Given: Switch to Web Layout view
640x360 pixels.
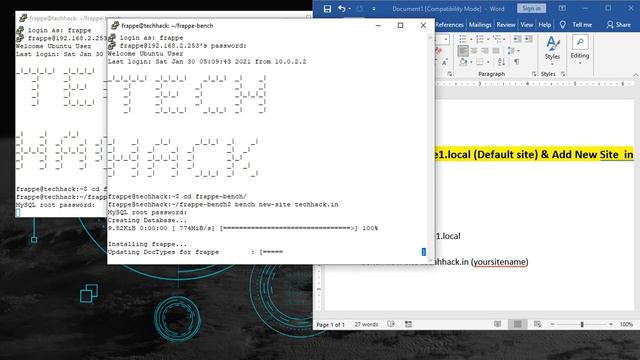Looking at the screenshot, I should click(x=537, y=324).
